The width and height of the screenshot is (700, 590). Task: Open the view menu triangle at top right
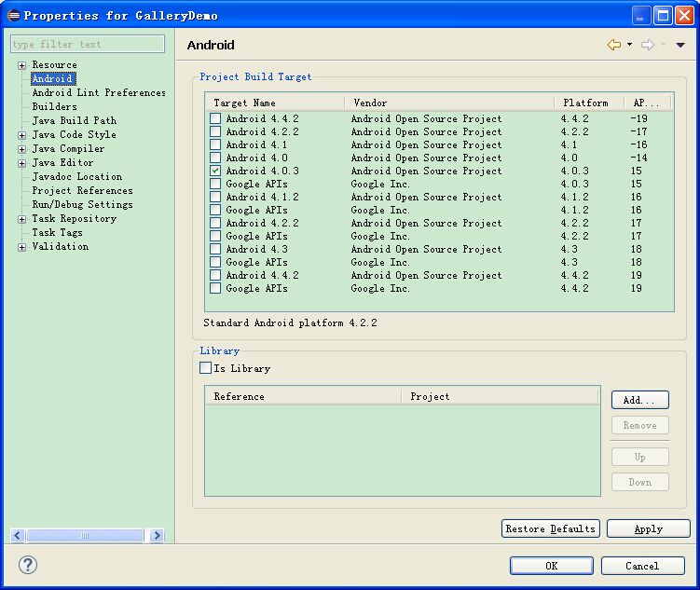point(680,45)
